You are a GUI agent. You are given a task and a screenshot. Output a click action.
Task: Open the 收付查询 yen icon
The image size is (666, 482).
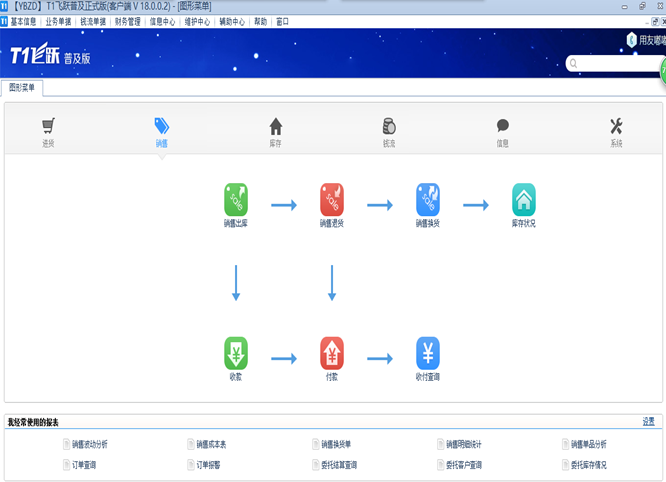(428, 353)
